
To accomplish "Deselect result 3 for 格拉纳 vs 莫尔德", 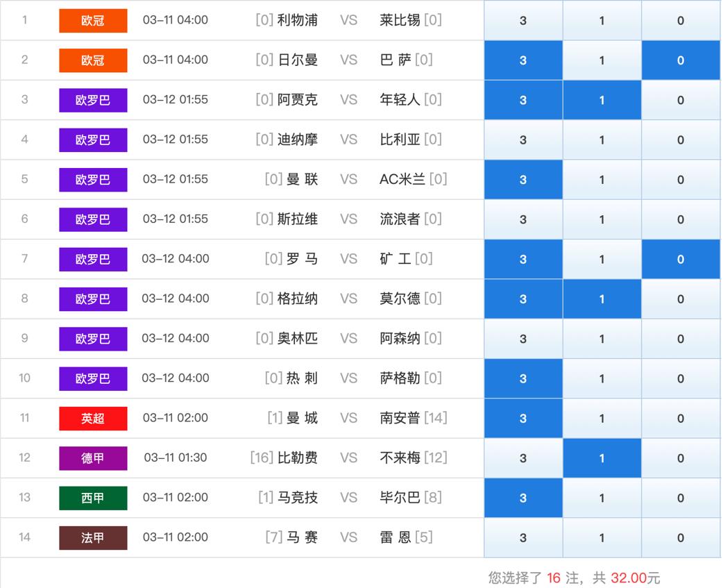I will (523, 299).
